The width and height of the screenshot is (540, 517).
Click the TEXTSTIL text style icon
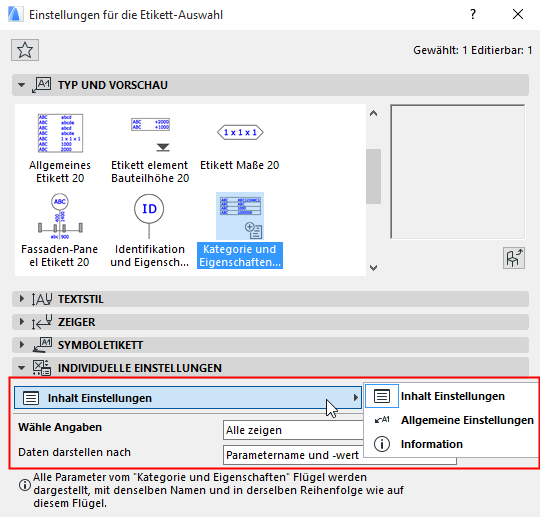click(42, 299)
